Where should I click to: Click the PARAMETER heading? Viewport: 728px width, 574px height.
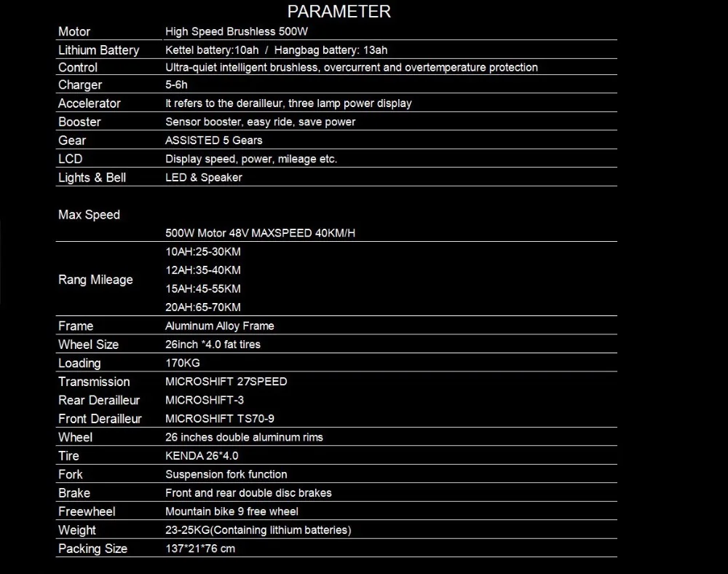tap(339, 12)
